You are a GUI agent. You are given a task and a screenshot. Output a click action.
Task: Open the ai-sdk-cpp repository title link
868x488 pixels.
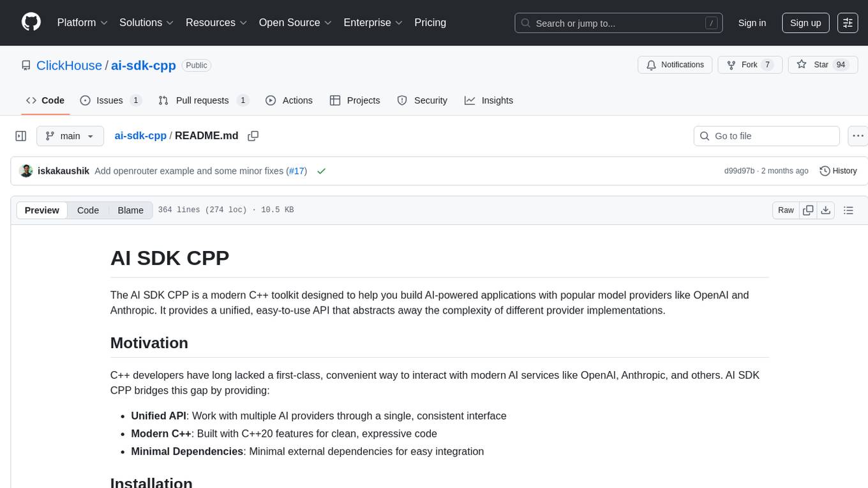(144, 65)
